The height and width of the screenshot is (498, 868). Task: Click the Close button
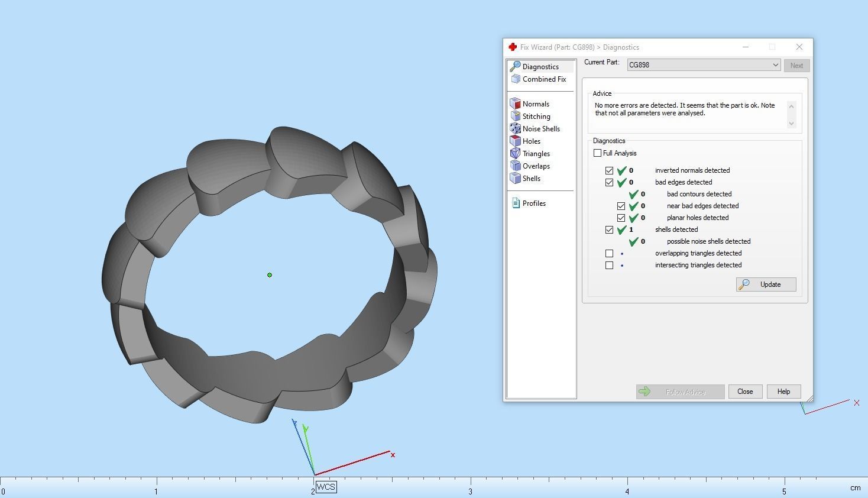745,392
